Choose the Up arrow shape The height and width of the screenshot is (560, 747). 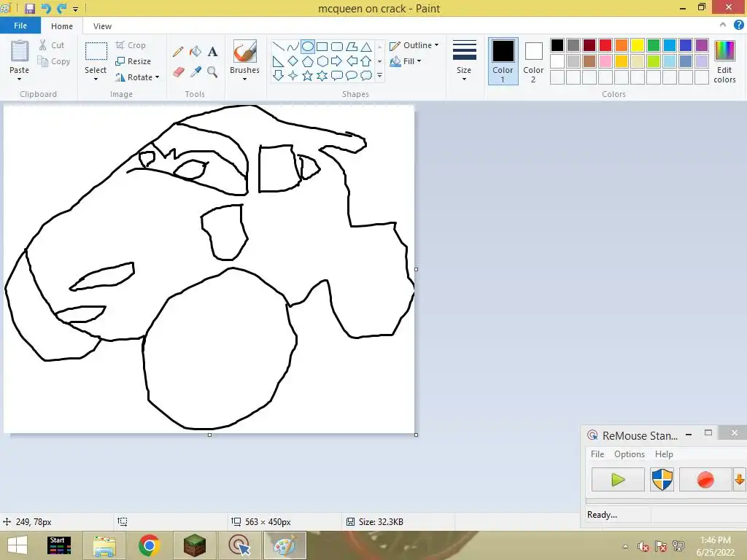(366, 61)
